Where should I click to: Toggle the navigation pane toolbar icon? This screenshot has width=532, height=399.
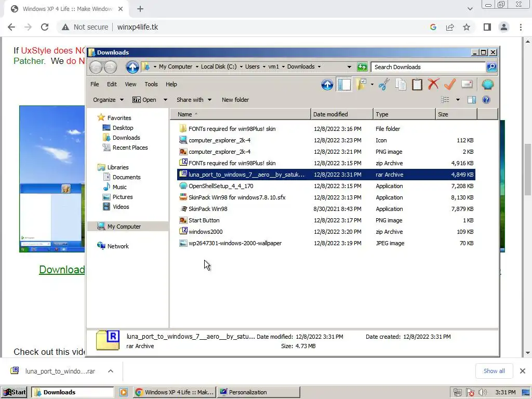[344, 84]
